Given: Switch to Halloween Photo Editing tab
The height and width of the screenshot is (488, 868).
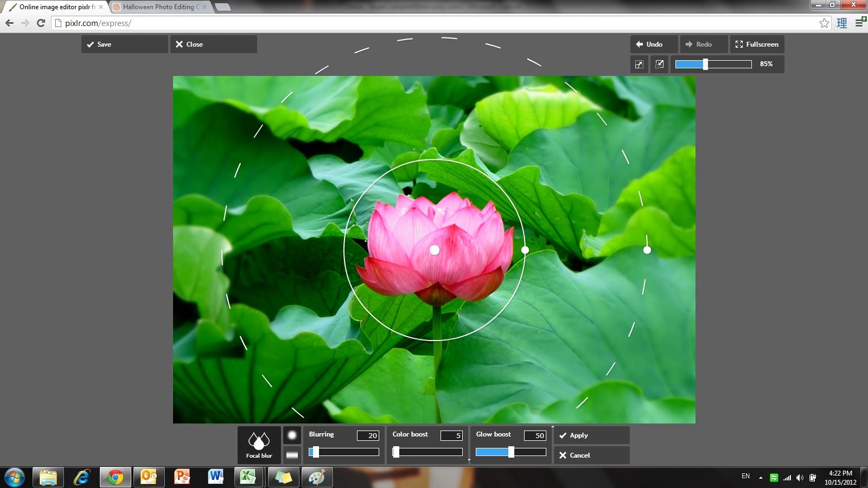Looking at the screenshot, I should pyautogui.click(x=160, y=7).
